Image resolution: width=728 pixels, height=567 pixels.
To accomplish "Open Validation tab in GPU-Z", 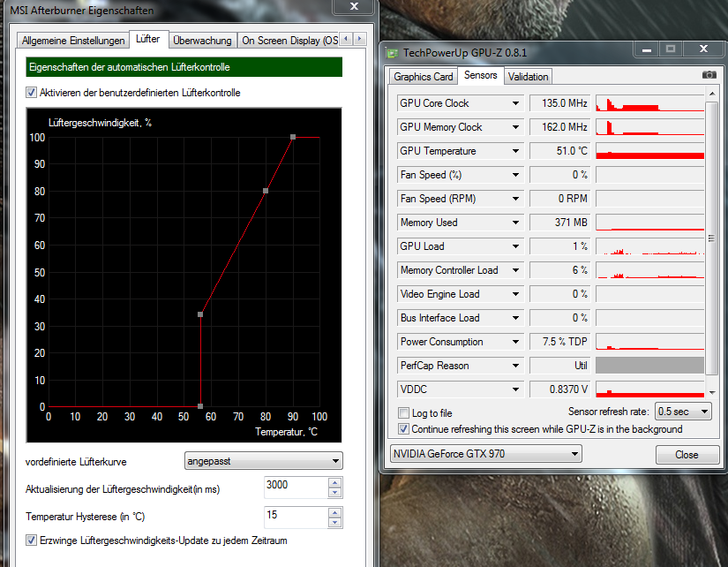I will click(x=528, y=77).
